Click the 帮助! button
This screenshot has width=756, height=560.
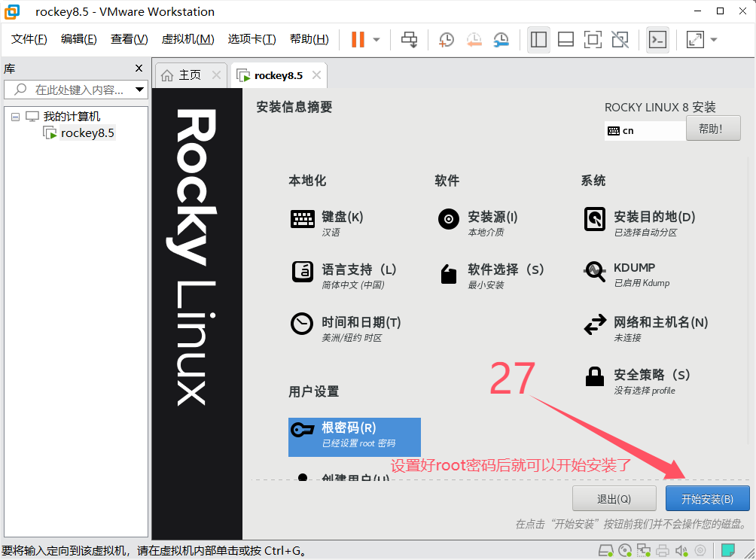pyautogui.click(x=712, y=129)
